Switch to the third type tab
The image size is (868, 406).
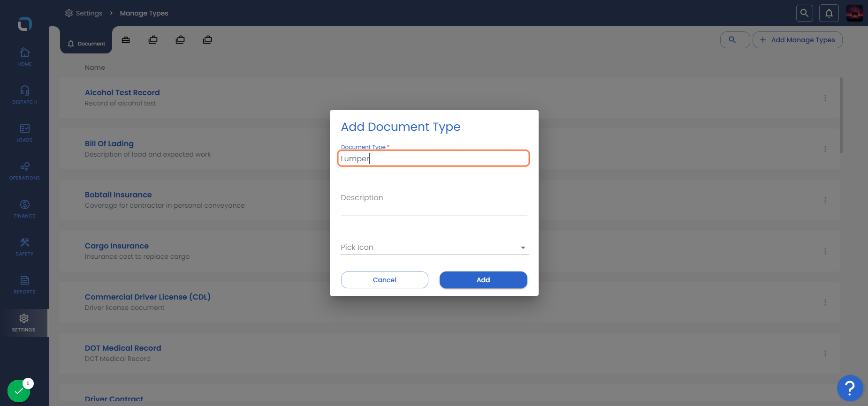(x=153, y=40)
